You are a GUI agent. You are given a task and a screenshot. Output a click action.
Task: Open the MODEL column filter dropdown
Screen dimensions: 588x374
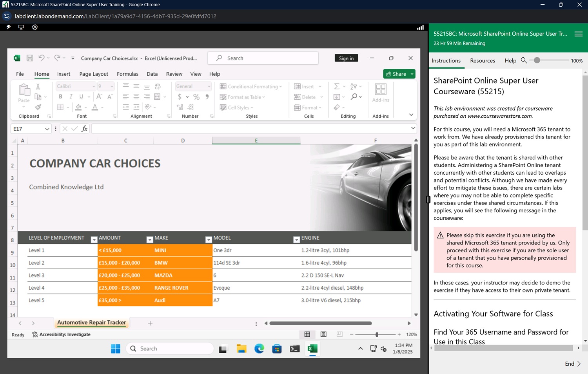296,239
